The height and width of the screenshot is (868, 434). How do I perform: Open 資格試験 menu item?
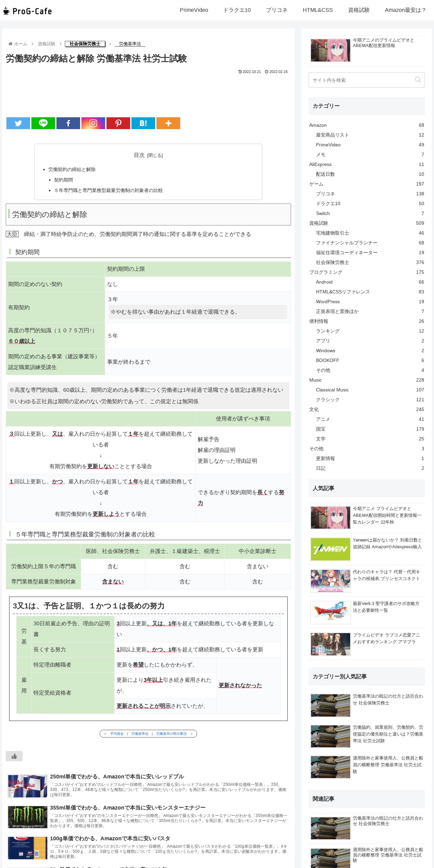pos(359,10)
